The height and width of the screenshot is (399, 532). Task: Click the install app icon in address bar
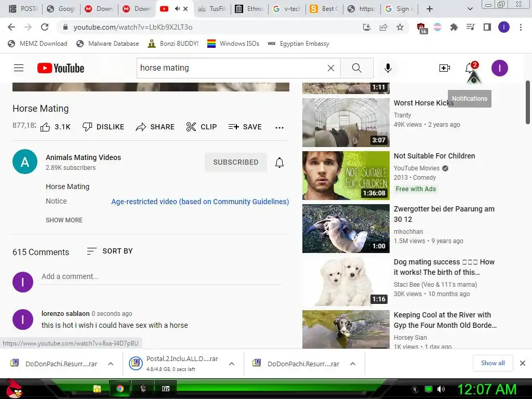point(367,27)
